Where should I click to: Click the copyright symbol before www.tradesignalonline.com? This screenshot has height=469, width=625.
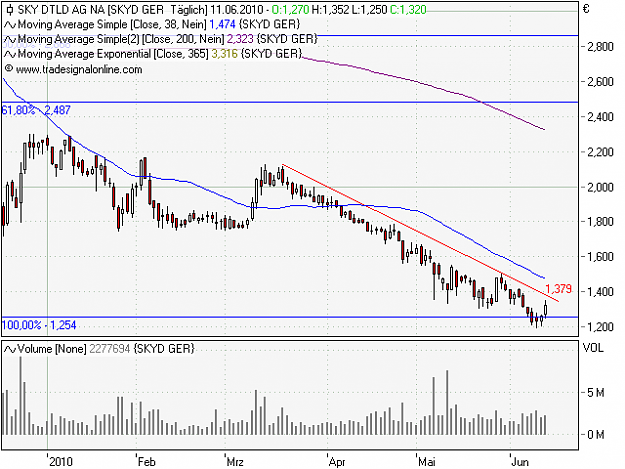pos(9,69)
